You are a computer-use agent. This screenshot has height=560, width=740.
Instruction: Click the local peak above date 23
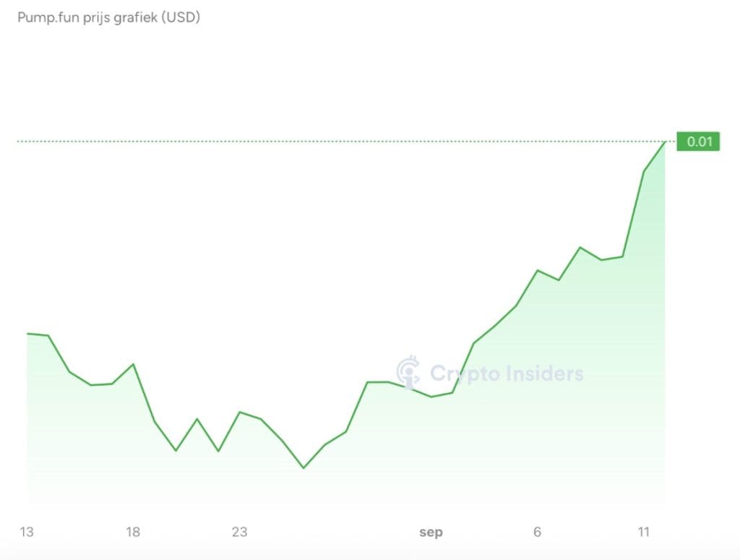[x=240, y=413]
